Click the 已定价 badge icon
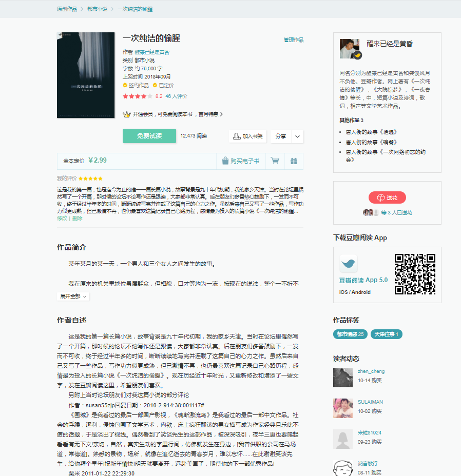 pos(155,85)
